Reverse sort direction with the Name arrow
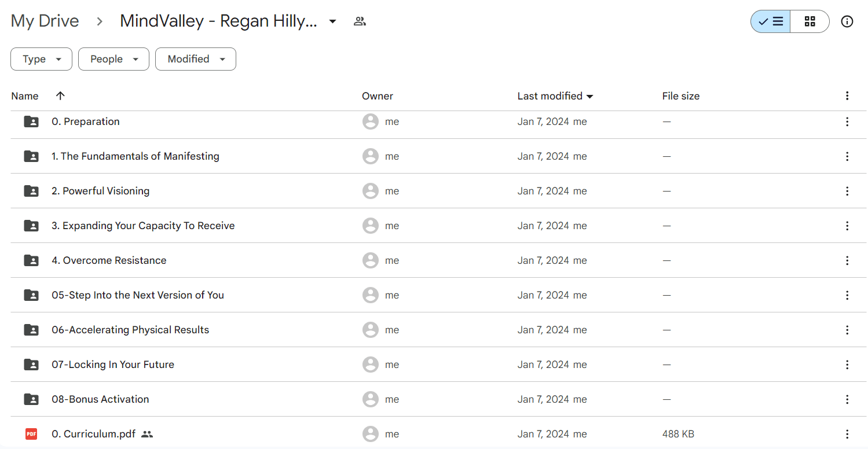Image resolution: width=868 pixels, height=449 pixels. point(60,96)
